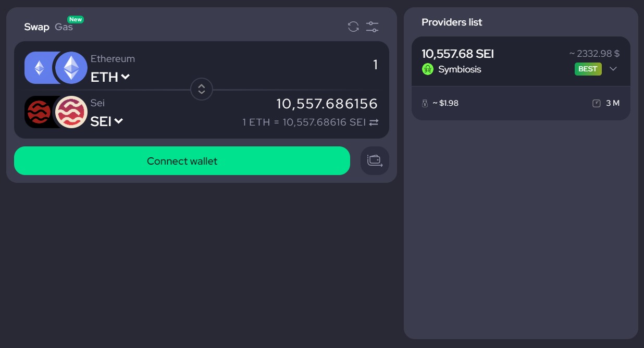The width and height of the screenshot is (644, 348).
Task: Refresh the swap quotes
Action: click(353, 26)
